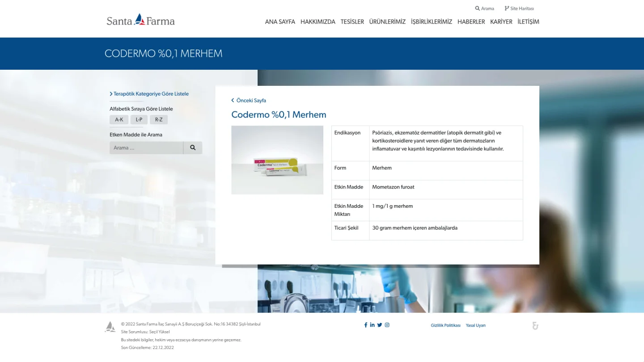Click the back chevron before Önceki Sayfa
644x362 pixels.
pyautogui.click(x=233, y=101)
